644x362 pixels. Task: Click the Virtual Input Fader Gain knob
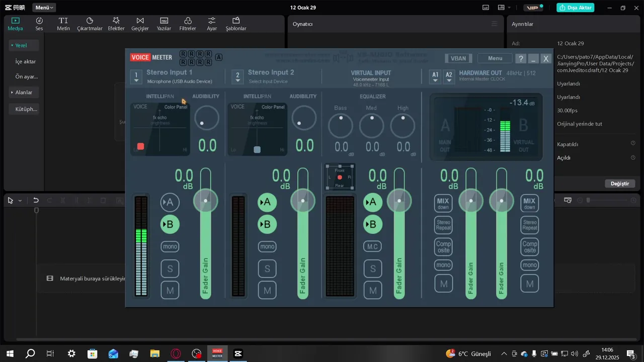[399, 201]
